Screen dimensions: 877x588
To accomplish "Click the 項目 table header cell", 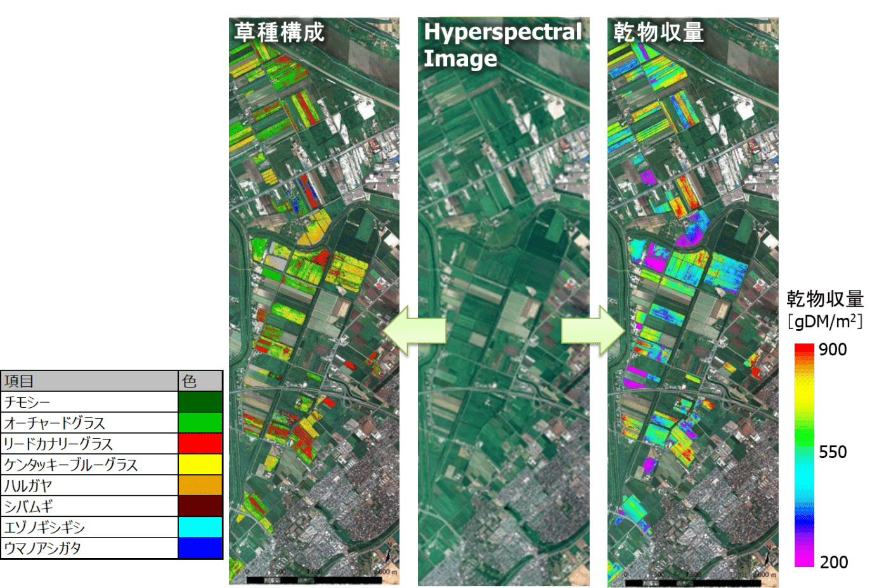I will click(x=89, y=381).
